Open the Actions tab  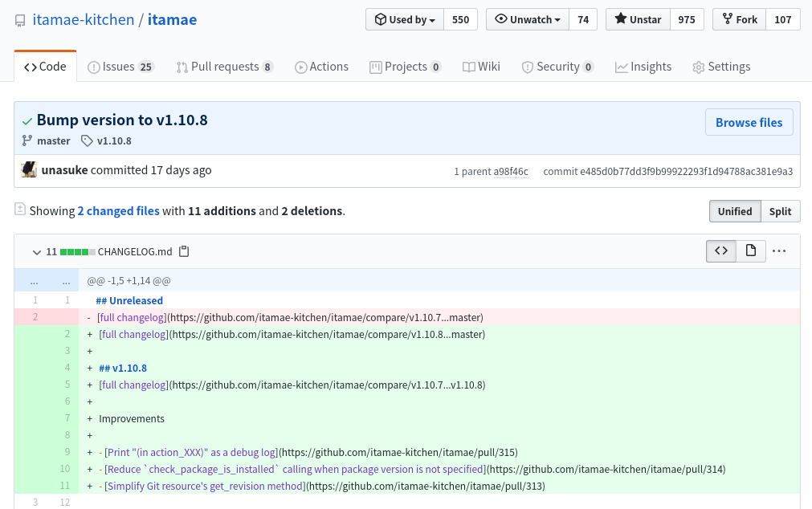tap(321, 67)
